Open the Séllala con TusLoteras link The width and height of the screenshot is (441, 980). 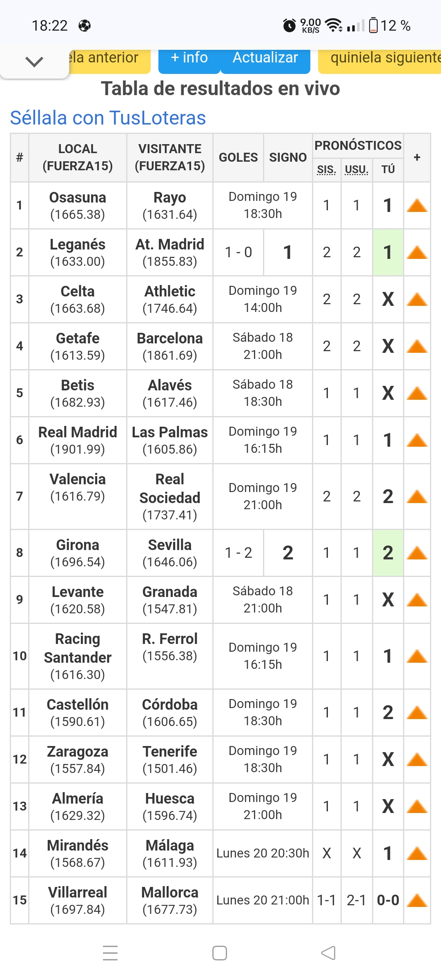(x=108, y=118)
